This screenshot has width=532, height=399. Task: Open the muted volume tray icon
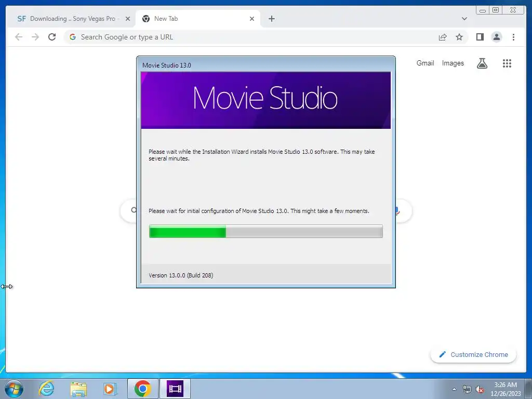click(480, 390)
